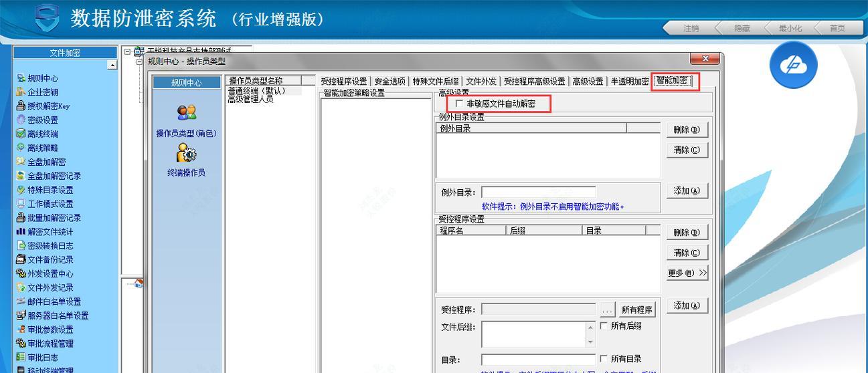Image resolution: width=868 pixels, height=373 pixels.
Task: Click 规则中心 header in dialog sidebar
Action: pyautogui.click(x=186, y=83)
